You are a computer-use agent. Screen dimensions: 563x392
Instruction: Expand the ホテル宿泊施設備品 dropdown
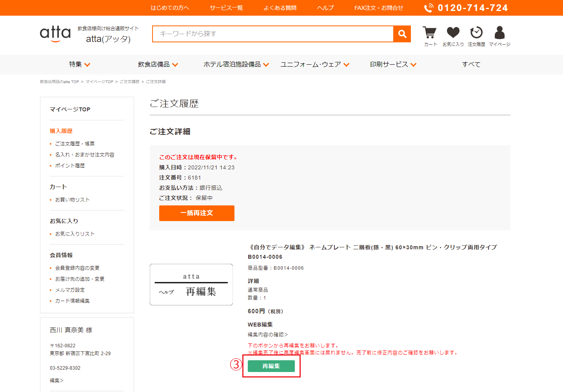point(236,65)
